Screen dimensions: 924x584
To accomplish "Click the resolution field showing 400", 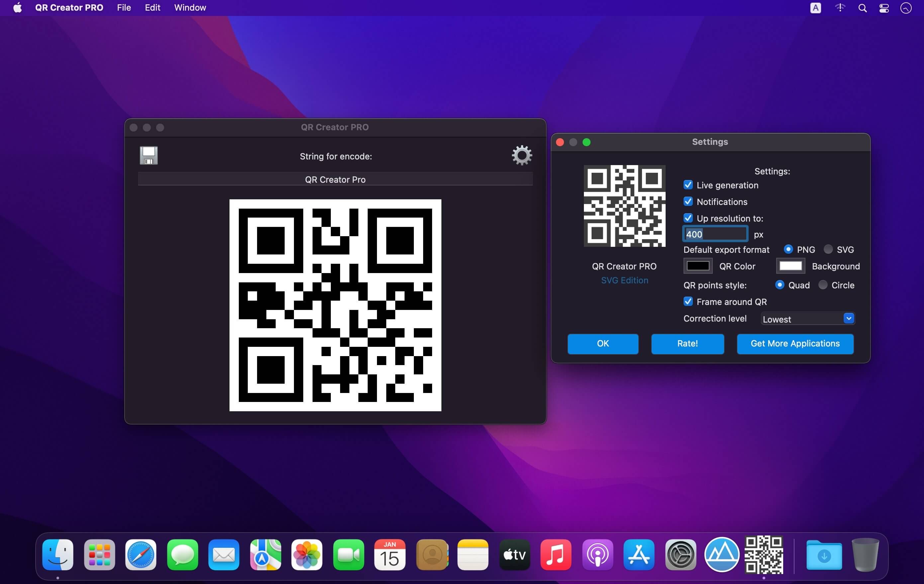I will (x=715, y=234).
